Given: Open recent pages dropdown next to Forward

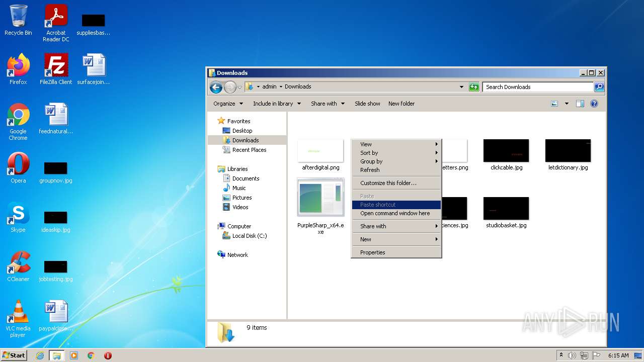Looking at the screenshot, I should click(x=239, y=87).
